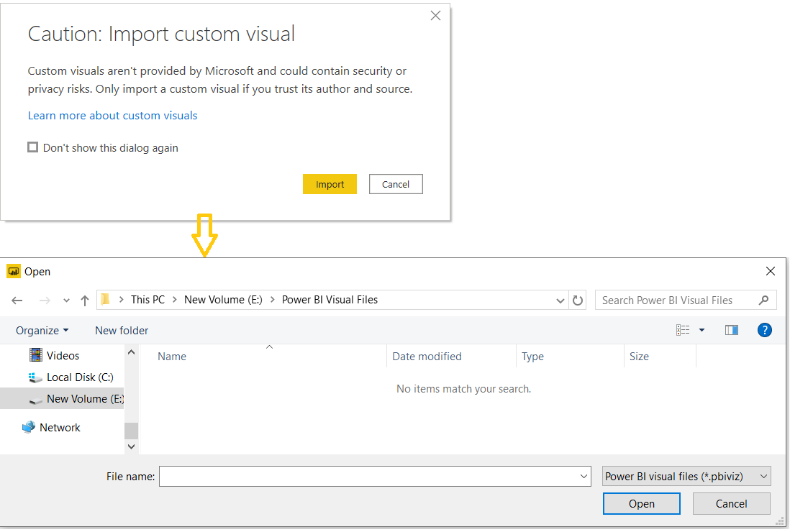Click inside the File name field

(x=360, y=476)
